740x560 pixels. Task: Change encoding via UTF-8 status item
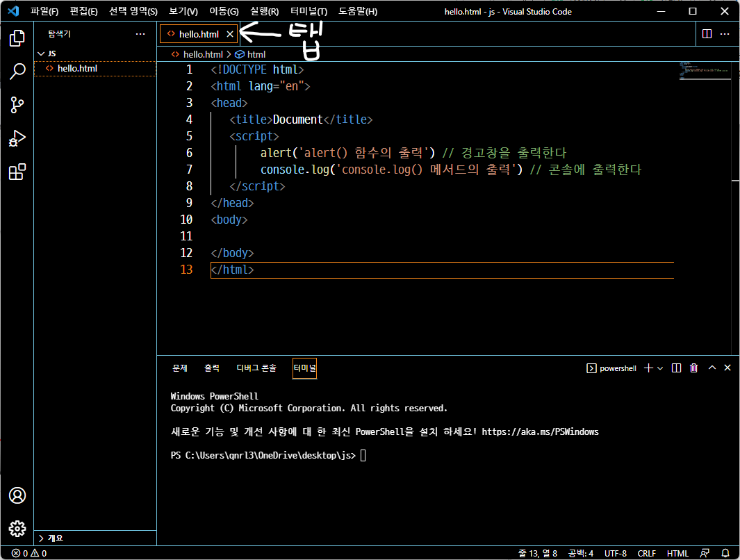click(x=616, y=553)
